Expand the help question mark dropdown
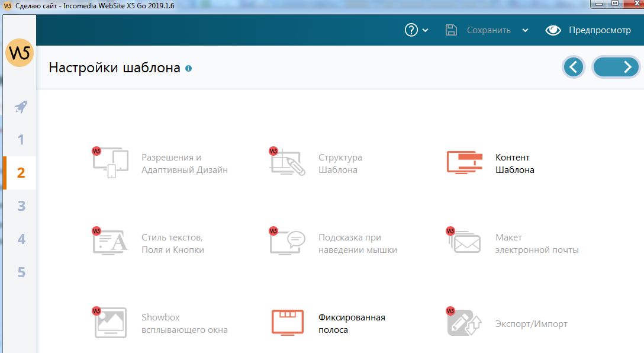This screenshot has width=644, height=353. (x=417, y=30)
